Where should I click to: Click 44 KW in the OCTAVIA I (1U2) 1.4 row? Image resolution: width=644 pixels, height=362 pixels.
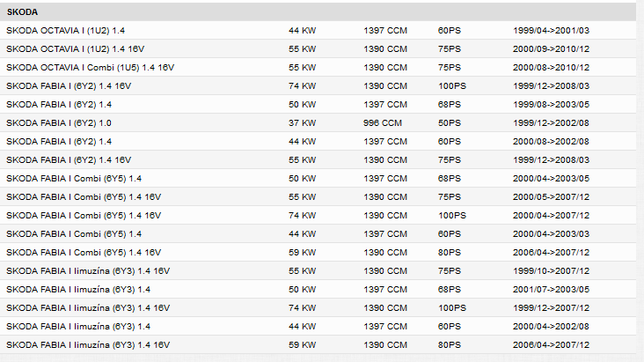303,31
